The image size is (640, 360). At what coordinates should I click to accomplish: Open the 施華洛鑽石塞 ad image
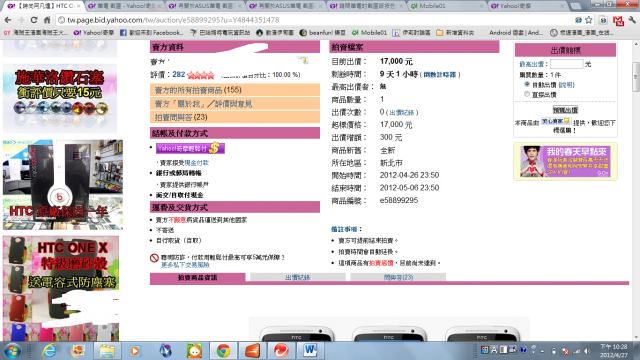point(60,98)
